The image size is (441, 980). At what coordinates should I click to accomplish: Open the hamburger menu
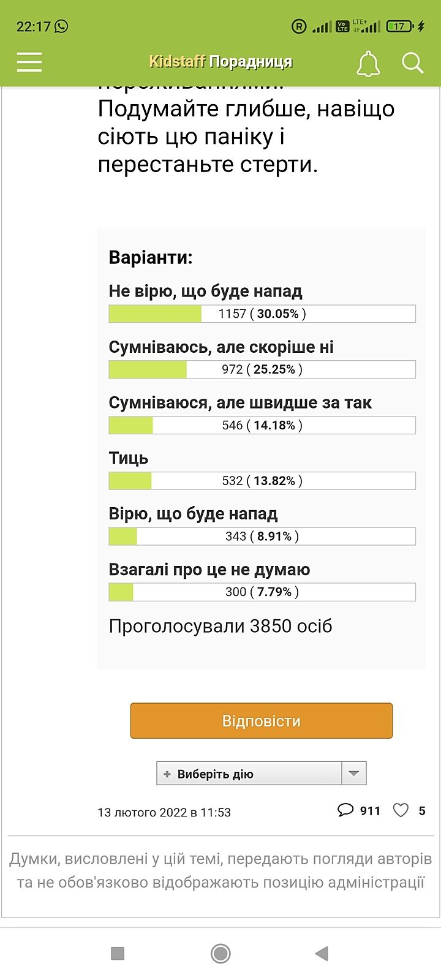click(29, 62)
